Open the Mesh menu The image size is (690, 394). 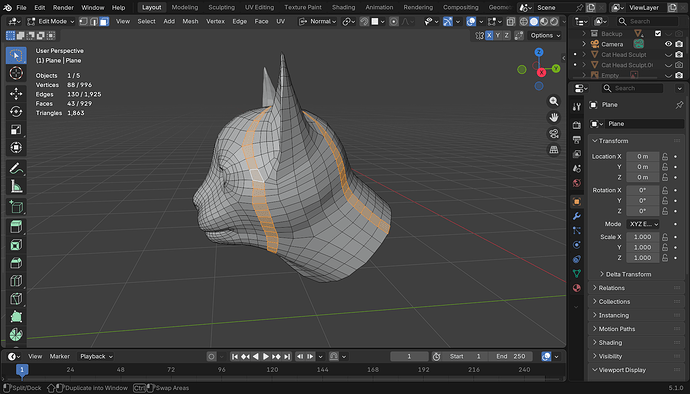coord(190,21)
